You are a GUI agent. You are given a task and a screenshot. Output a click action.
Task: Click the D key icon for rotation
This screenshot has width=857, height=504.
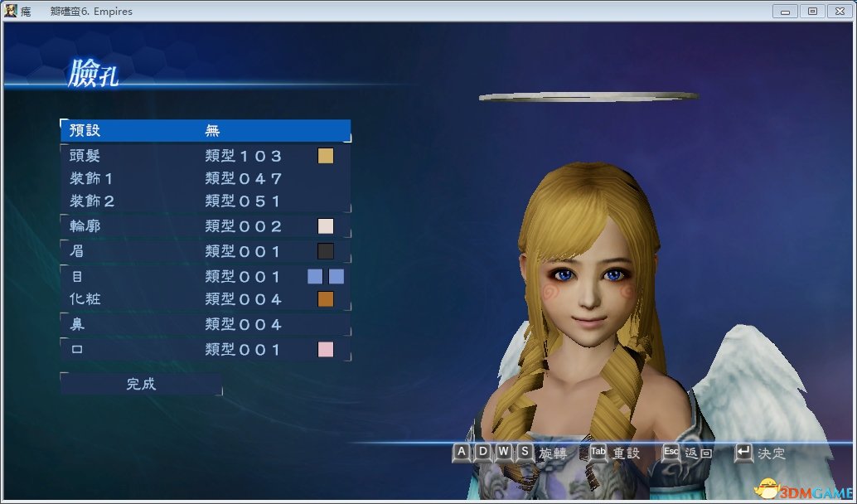482,452
